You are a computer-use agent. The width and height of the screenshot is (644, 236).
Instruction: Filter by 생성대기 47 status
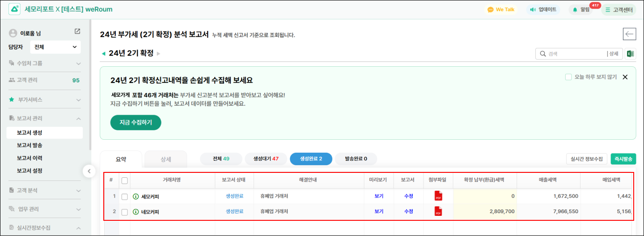266,159
